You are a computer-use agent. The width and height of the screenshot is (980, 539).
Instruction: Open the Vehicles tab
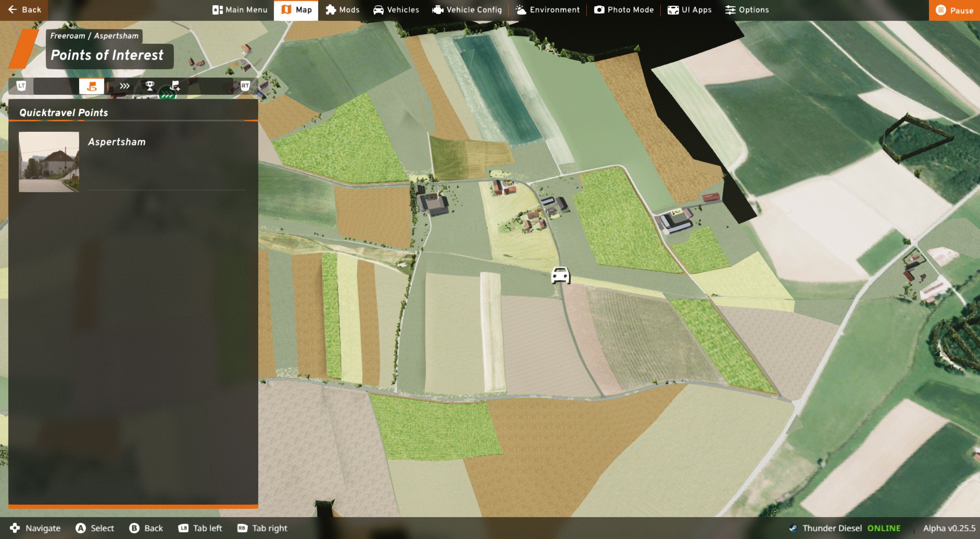tap(396, 10)
